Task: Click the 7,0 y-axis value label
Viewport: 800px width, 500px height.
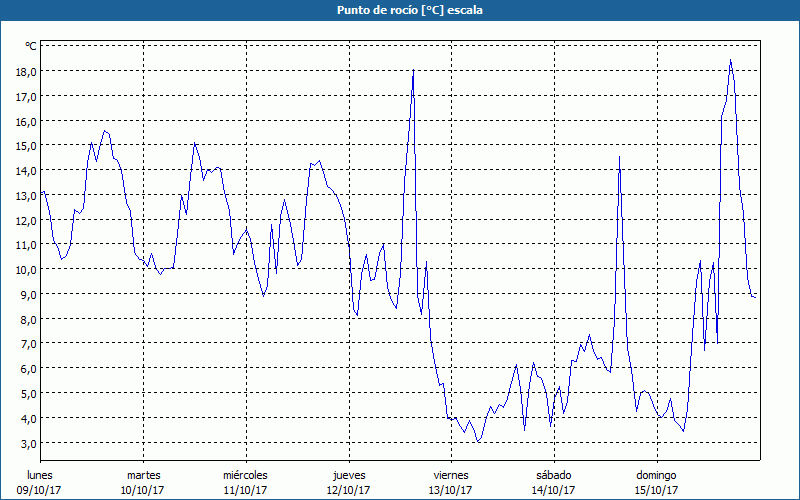Action: pyautogui.click(x=27, y=344)
